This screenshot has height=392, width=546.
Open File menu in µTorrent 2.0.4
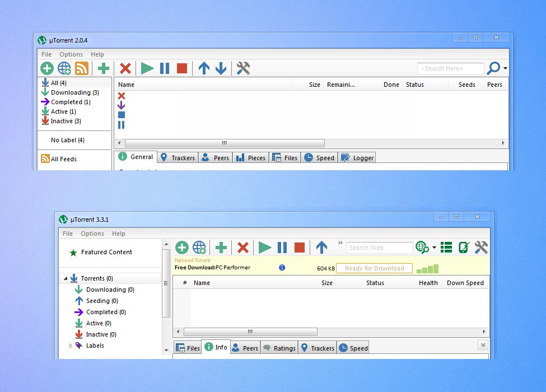46,54
